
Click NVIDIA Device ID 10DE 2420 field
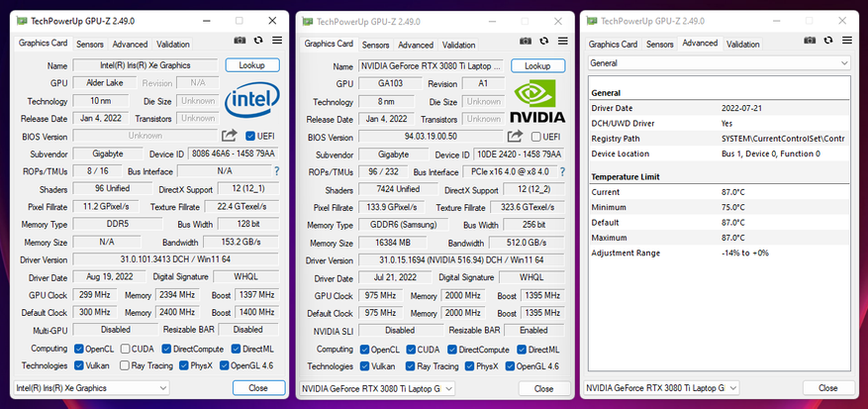click(x=520, y=154)
